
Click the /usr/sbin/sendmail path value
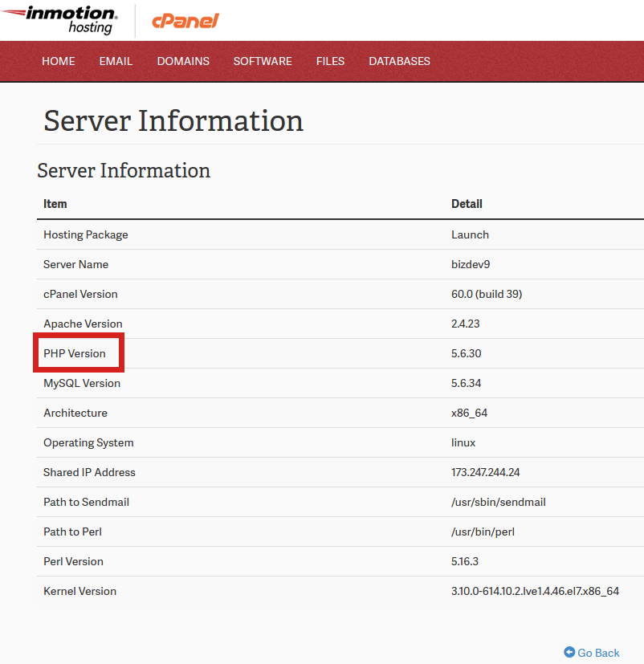(x=499, y=502)
